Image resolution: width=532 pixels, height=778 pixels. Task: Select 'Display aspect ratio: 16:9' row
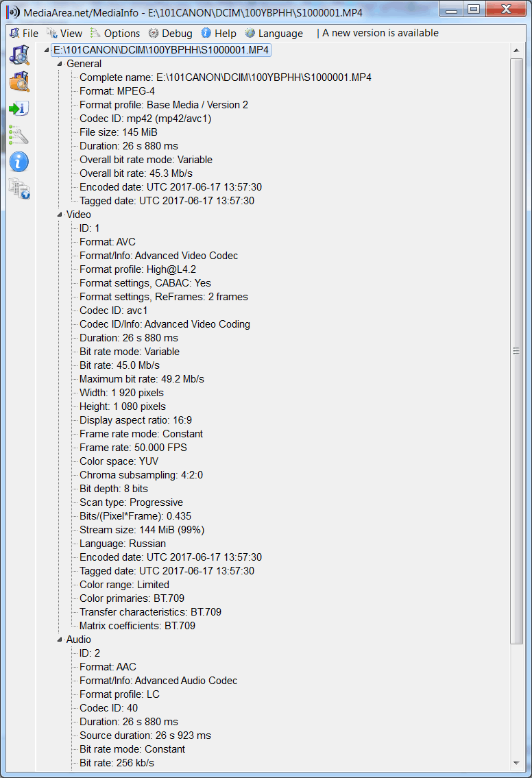(136, 420)
